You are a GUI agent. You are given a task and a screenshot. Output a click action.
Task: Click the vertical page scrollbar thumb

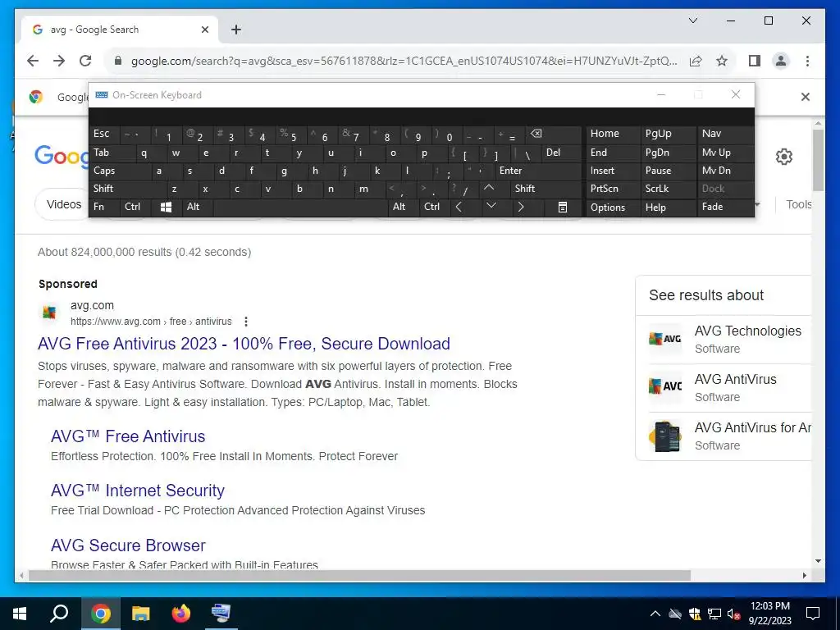(818, 160)
